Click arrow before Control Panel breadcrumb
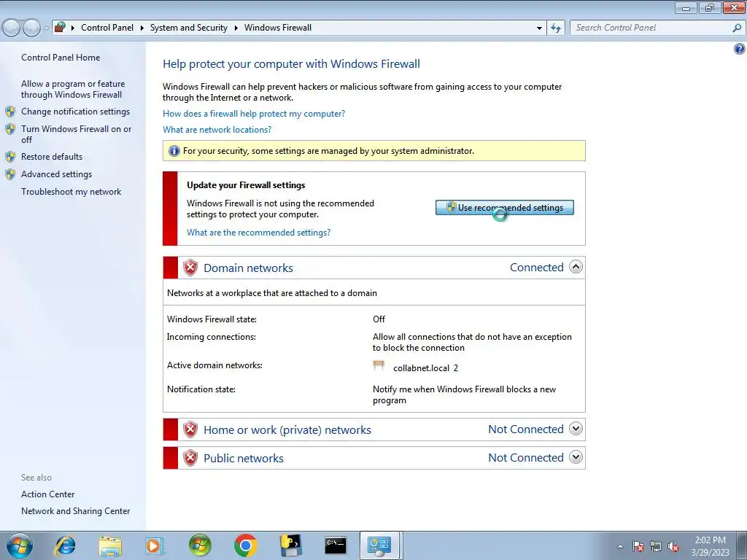 tap(73, 28)
